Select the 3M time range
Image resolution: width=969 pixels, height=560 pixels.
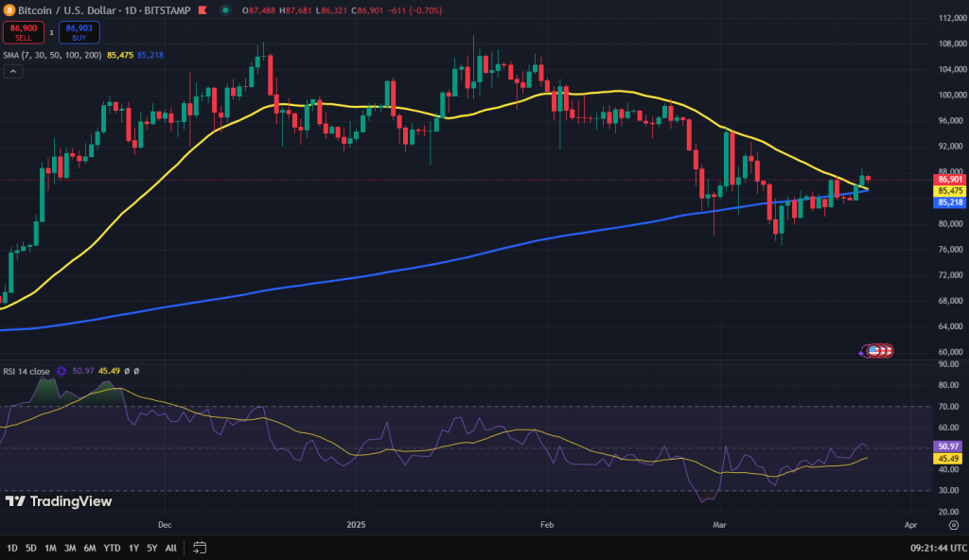tap(70, 548)
